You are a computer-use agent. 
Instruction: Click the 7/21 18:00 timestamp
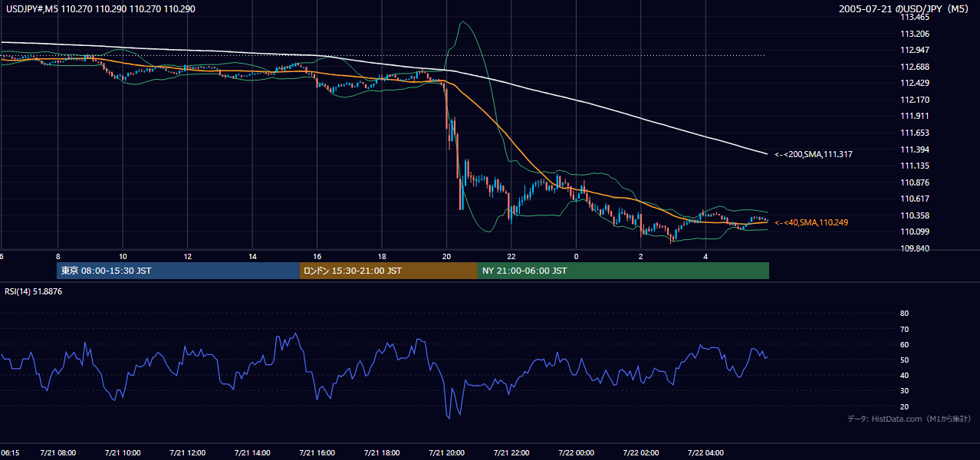(382, 453)
